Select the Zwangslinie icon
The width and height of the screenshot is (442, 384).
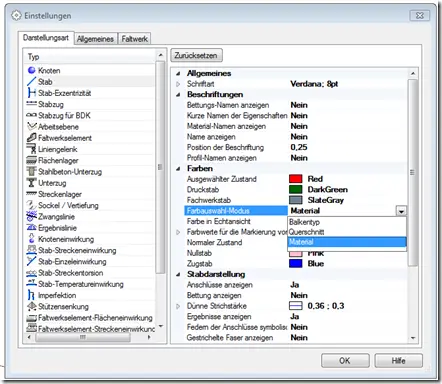(x=31, y=216)
